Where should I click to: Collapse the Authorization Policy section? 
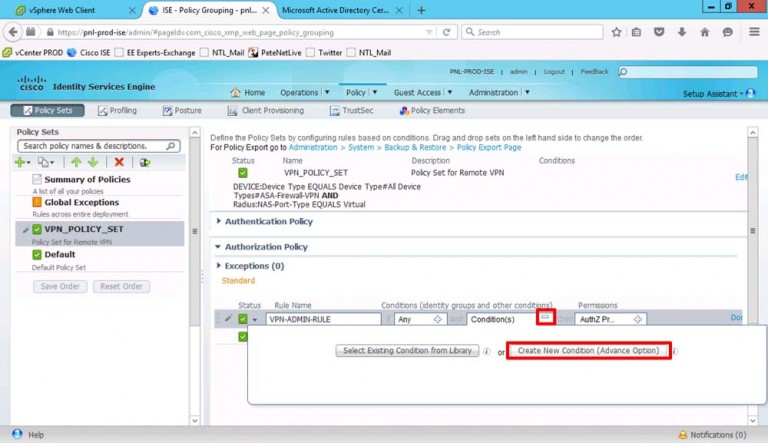(x=218, y=246)
